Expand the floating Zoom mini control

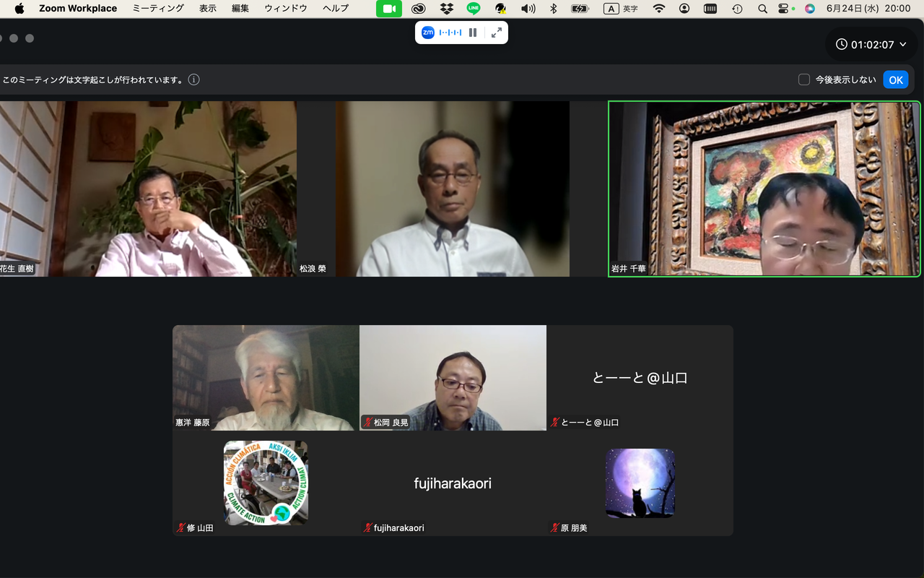point(497,33)
